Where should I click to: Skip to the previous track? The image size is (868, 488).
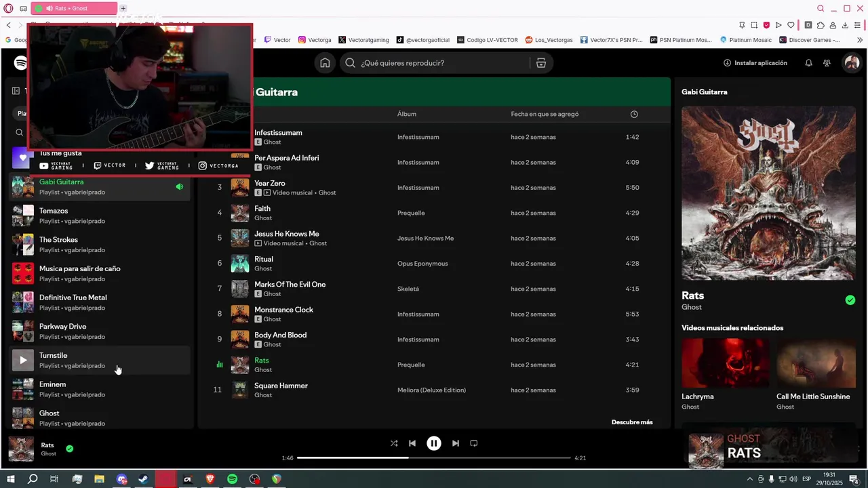point(412,443)
